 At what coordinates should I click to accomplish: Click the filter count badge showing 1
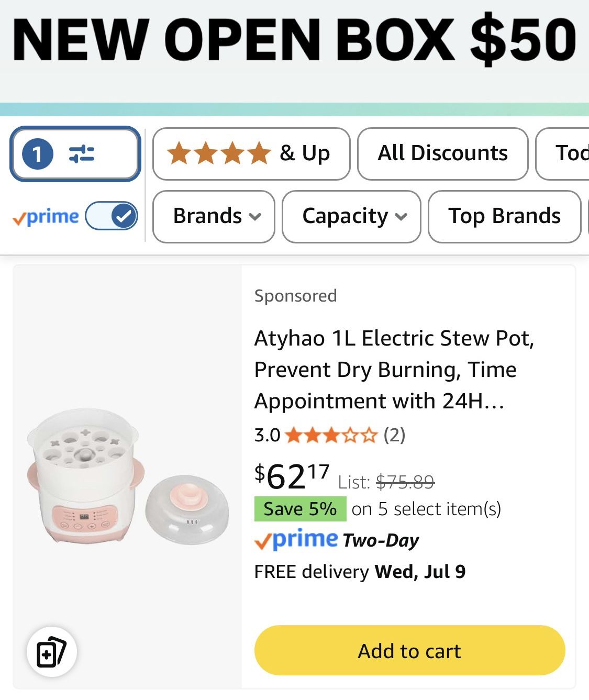[37, 153]
